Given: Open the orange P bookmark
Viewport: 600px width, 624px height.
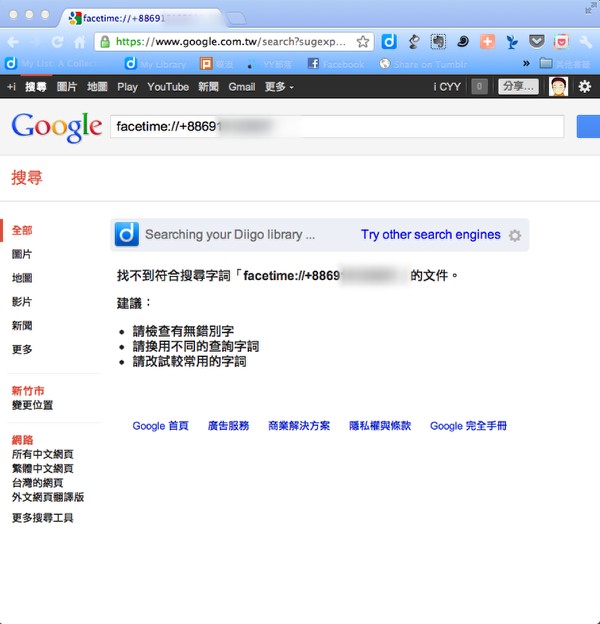Looking at the screenshot, I should 216,64.
